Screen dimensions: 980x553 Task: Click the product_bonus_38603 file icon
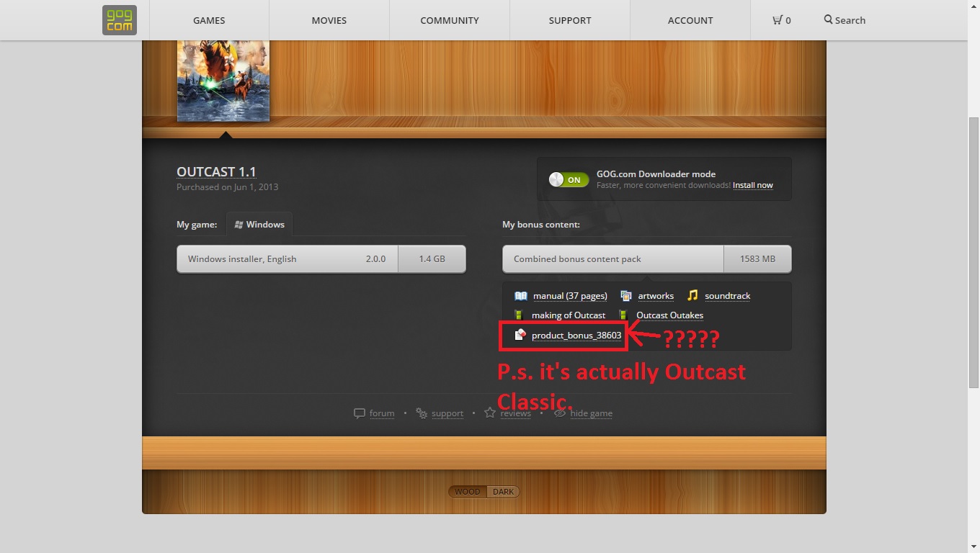point(520,335)
